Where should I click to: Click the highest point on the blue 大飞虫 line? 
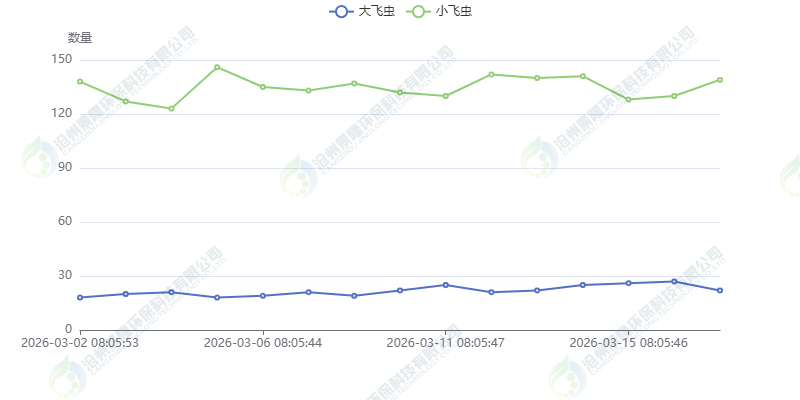(x=674, y=281)
